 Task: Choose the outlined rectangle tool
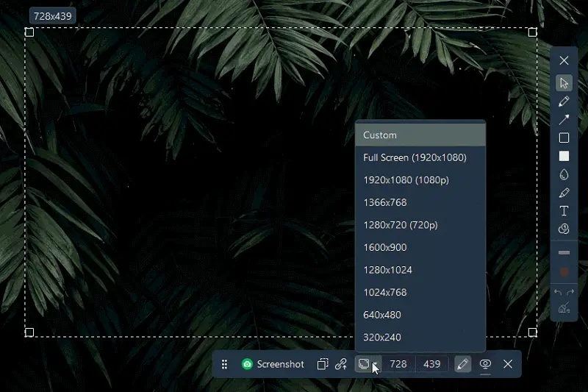[564, 138]
